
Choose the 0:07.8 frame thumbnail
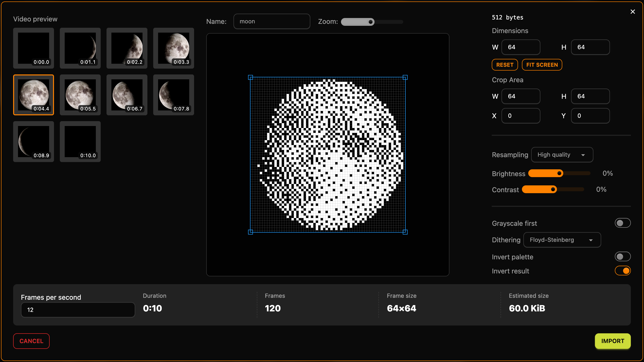tap(174, 95)
